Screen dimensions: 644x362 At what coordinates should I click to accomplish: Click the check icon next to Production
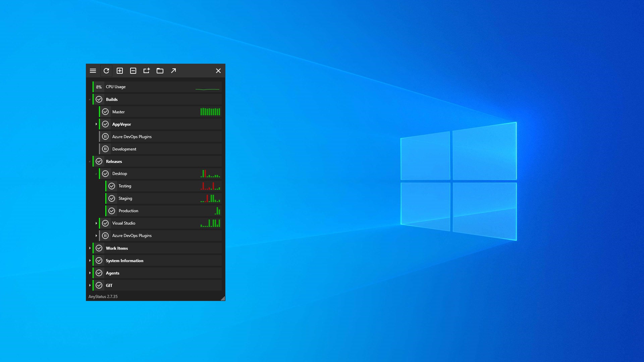(x=112, y=211)
